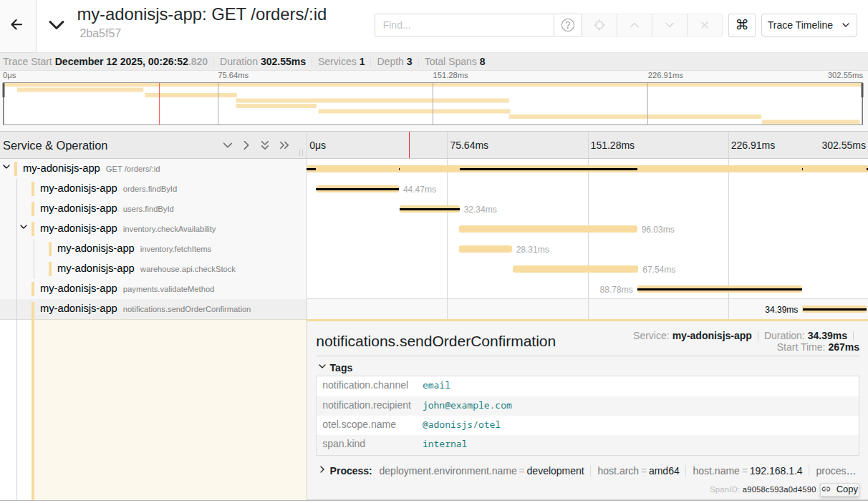Click the Find search input field
This screenshot has width=868, height=503.
464,25
